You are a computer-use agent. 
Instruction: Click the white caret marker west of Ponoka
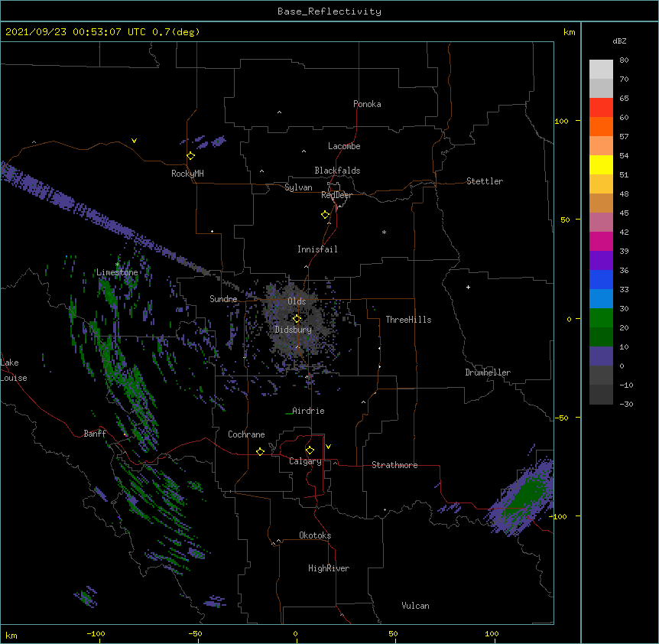(280, 112)
